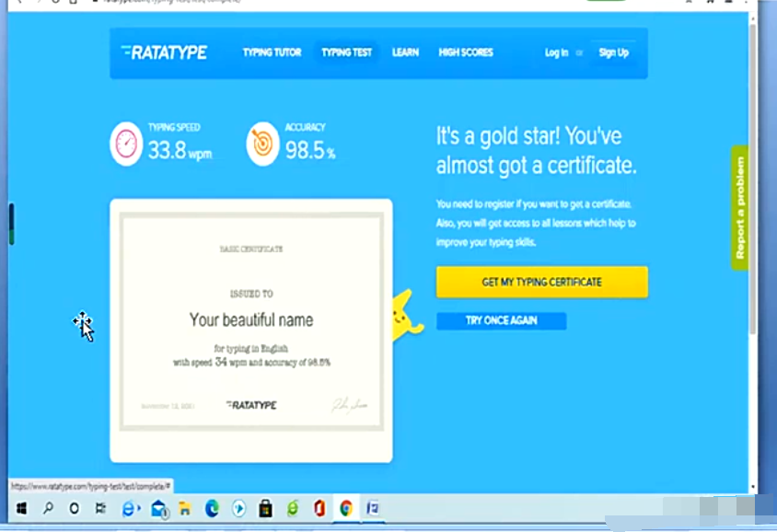Open the Report a problem side tab

(740, 207)
